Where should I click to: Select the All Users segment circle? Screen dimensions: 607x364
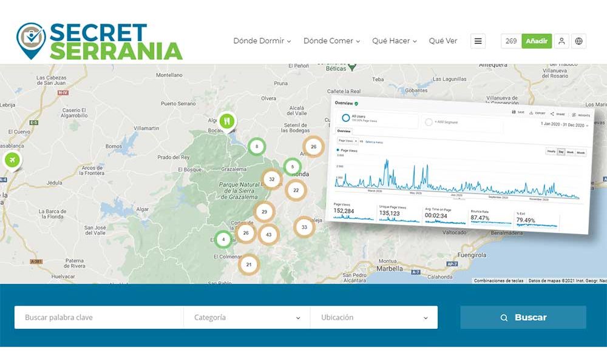point(346,118)
